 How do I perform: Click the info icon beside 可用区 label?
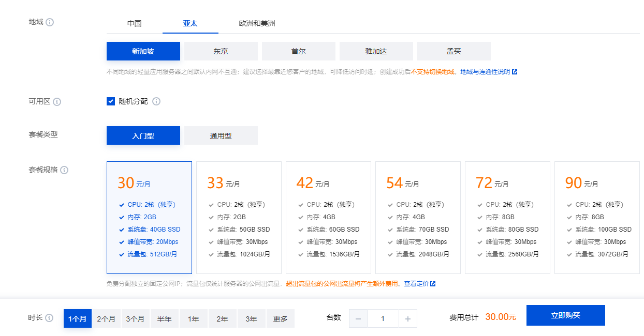coord(57,102)
